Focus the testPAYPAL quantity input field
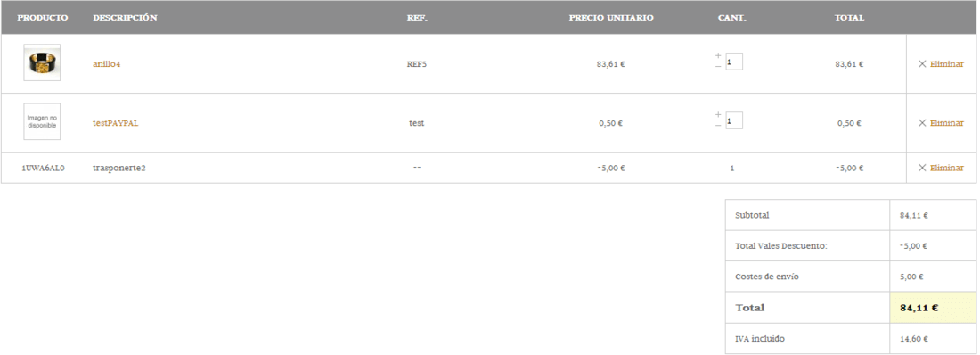This screenshot has height=355, width=980. click(734, 120)
